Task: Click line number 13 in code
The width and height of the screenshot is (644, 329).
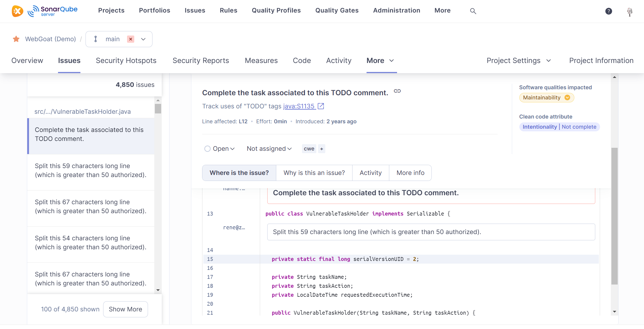Action: [x=210, y=214]
